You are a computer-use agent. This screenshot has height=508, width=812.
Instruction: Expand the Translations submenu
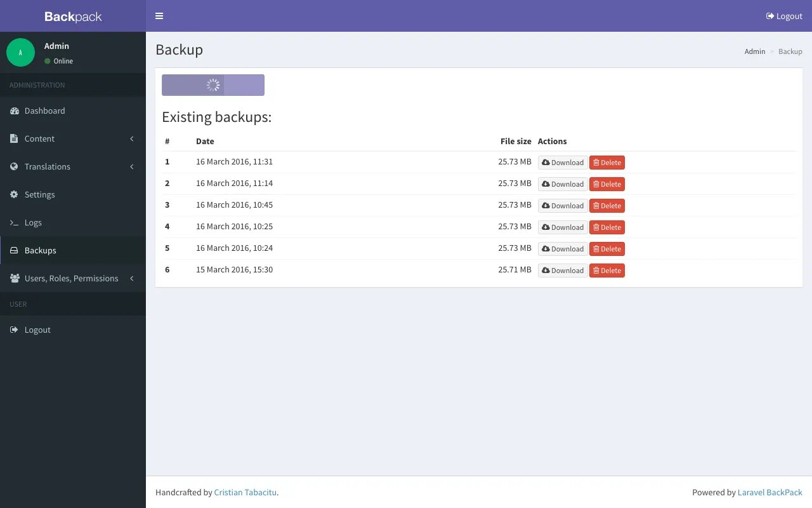coord(131,166)
